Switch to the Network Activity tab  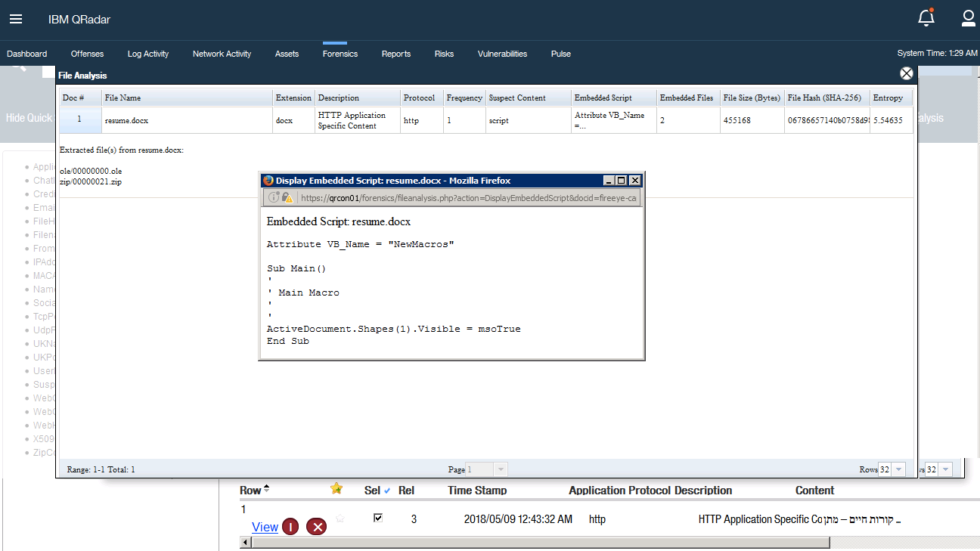coord(222,54)
